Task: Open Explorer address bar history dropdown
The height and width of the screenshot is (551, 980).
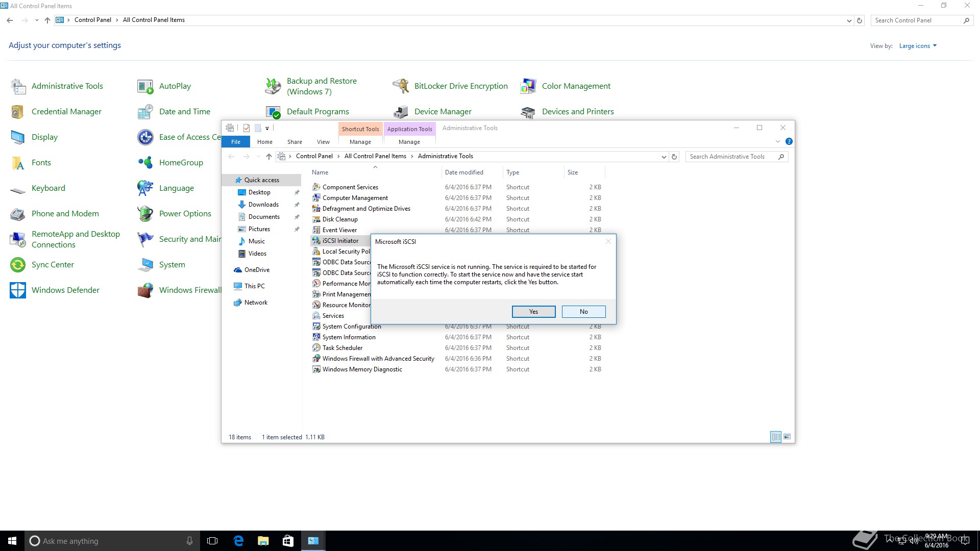Action: click(x=664, y=157)
